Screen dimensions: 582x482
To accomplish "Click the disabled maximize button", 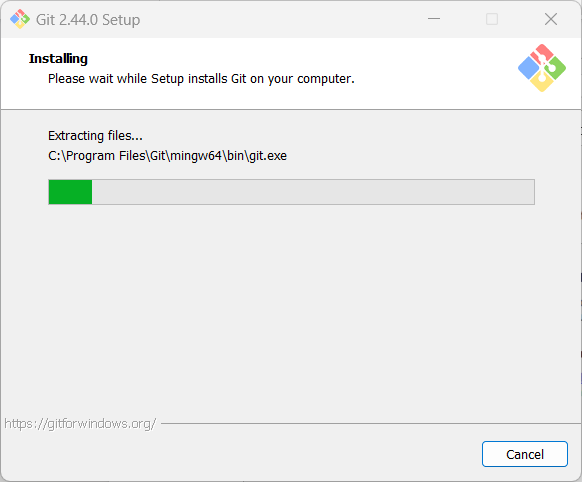I will [492, 19].
